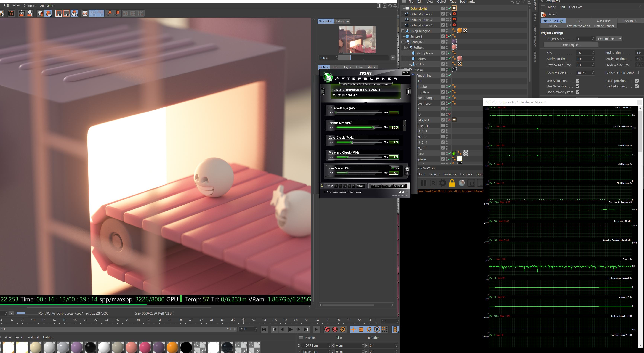Click Afterburner Reset button
644x353 pixels.
tap(387, 186)
